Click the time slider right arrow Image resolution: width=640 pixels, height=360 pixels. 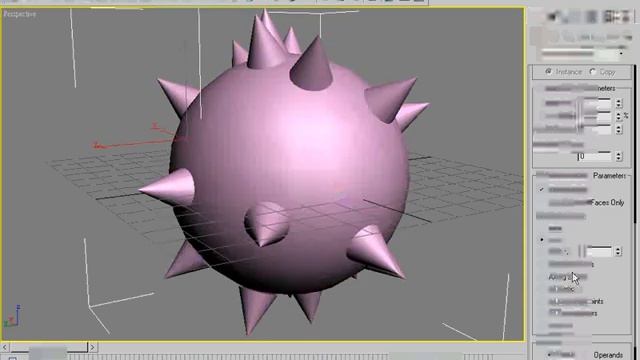point(93,347)
